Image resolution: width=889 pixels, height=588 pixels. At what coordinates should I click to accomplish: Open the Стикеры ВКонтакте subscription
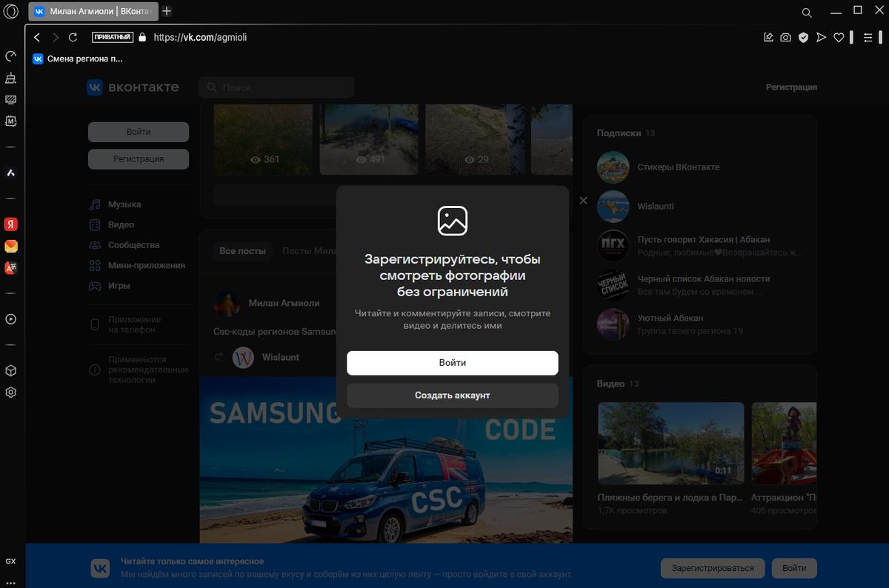click(679, 167)
